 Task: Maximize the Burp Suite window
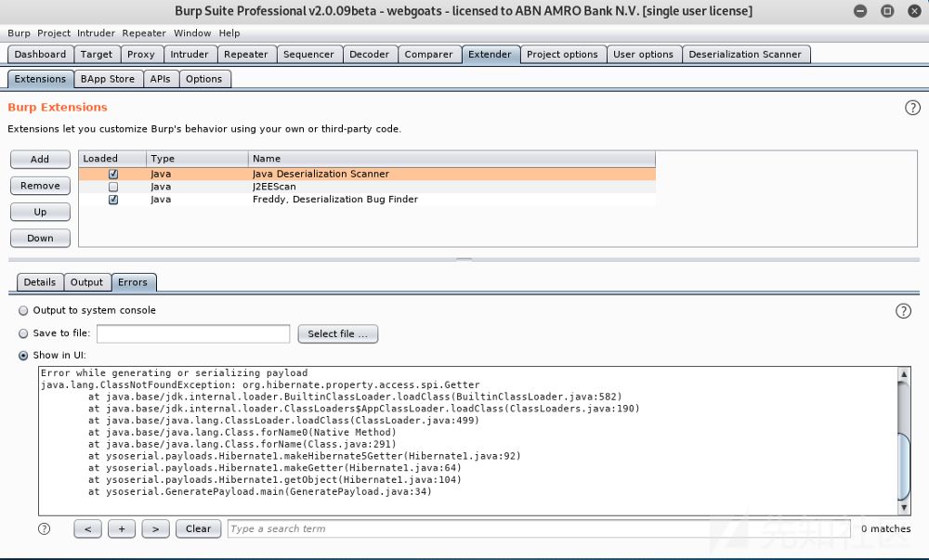click(887, 10)
